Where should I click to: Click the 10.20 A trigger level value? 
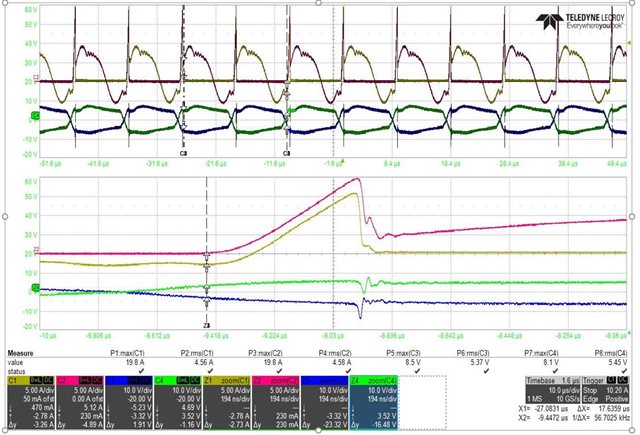click(617, 390)
